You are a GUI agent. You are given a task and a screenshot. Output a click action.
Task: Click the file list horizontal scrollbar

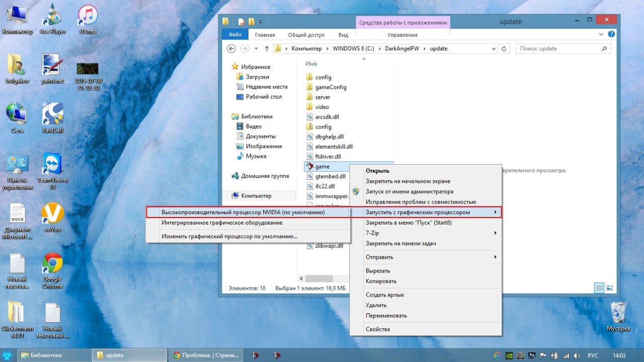[318, 278]
